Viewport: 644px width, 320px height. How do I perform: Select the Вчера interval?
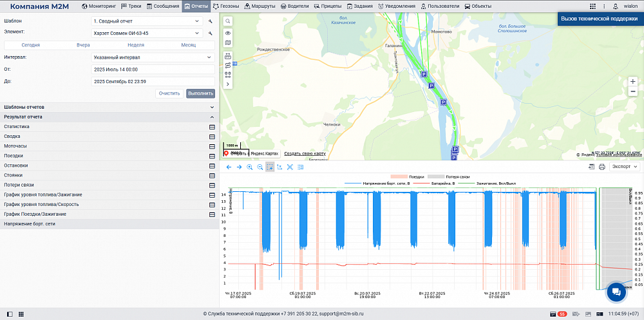click(x=83, y=45)
